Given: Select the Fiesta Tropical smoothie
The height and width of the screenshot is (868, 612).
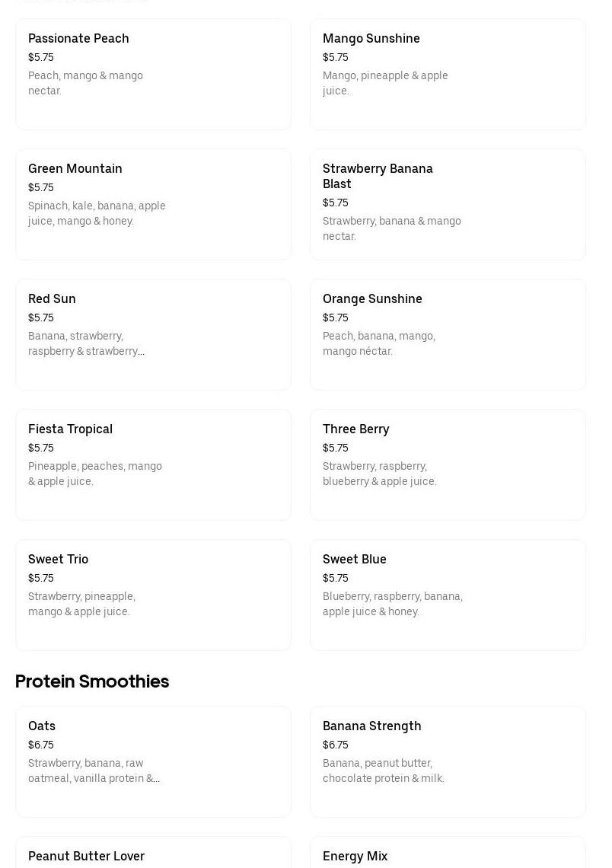Looking at the screenshot, I should coord(153,464).
